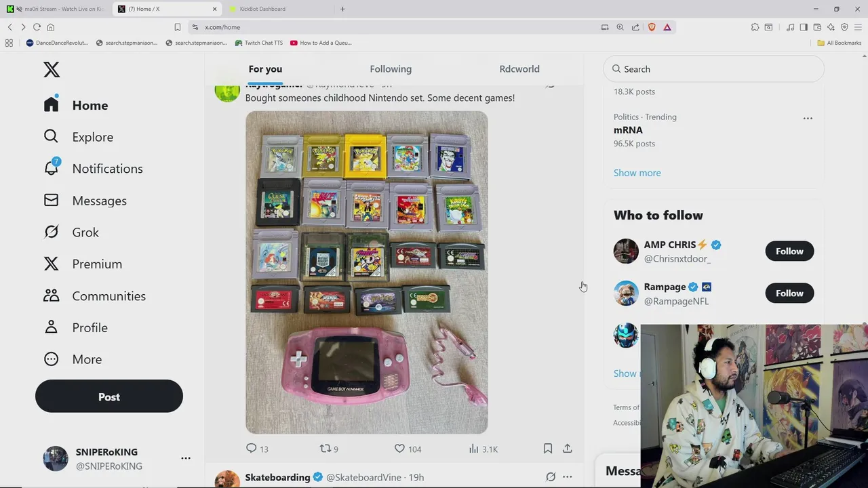
Task: Open Explore in the sidebar
Action: (x=79, y=137)
